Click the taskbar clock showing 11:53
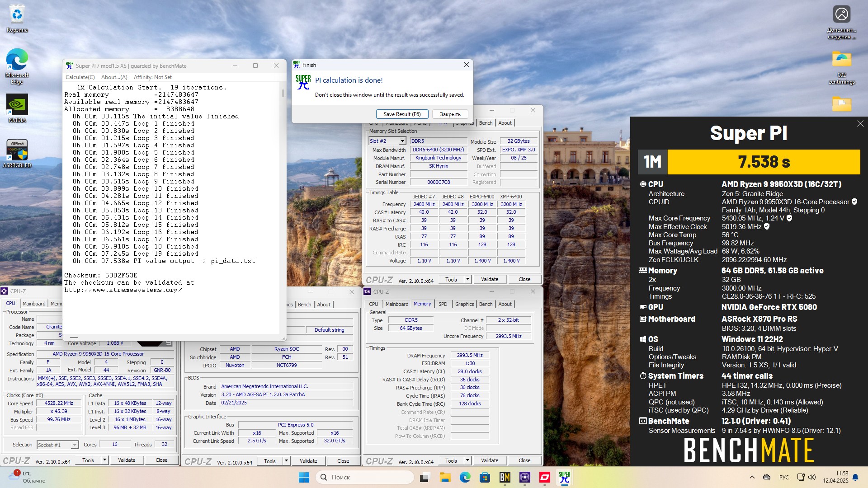The image size is (868, 488). point(835,477)
